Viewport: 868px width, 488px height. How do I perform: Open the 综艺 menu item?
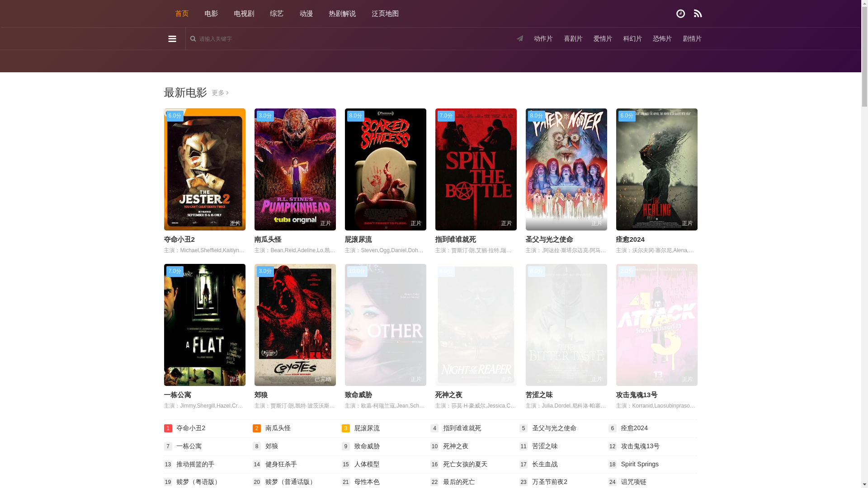pyautogui.click(x=277, y=14)
